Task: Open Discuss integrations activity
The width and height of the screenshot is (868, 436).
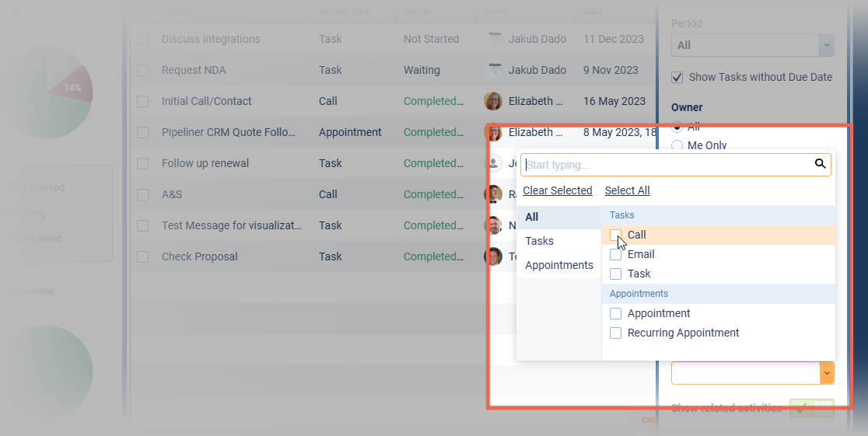Action: point(211,40)
